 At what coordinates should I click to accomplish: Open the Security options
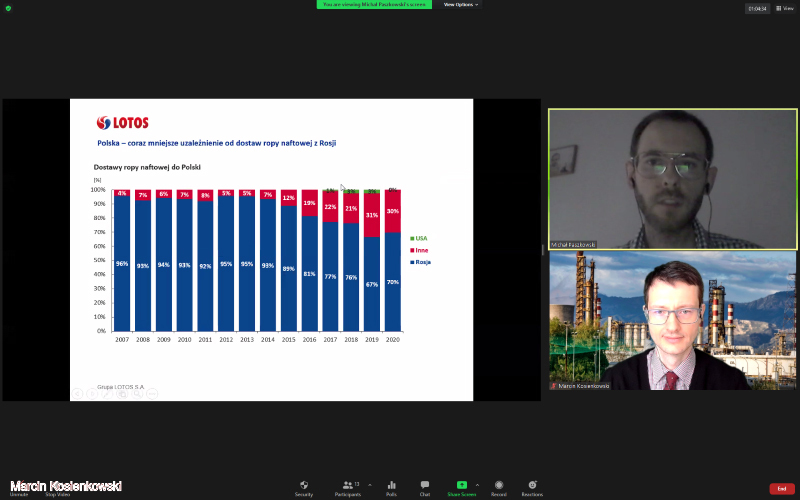point(303,486)
